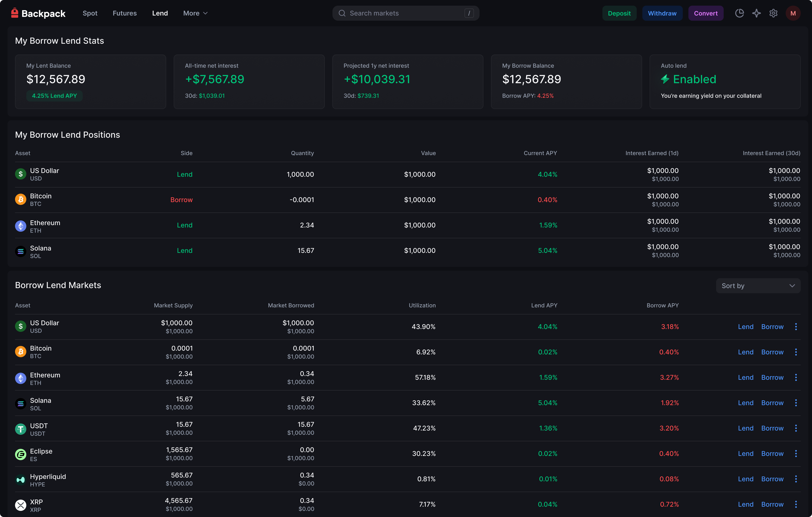Click the US Dollar icon in Markets

(x=21, y=326)
